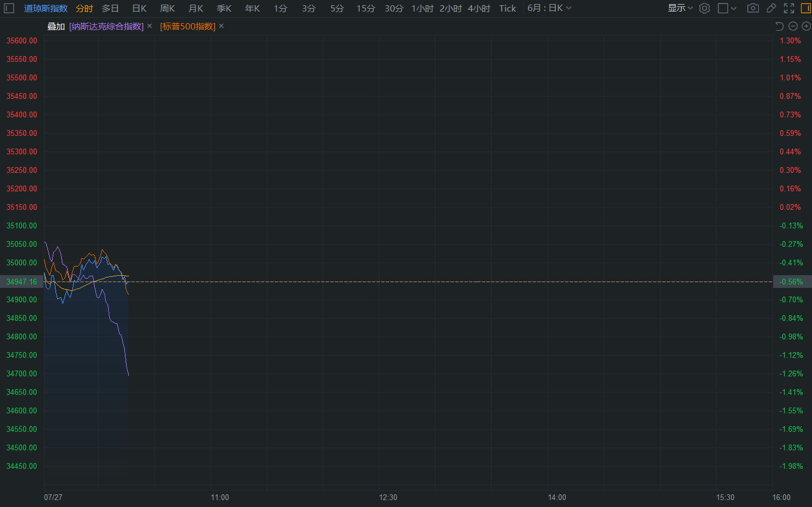Remove 标普500指数 overlay
The height and width of the screenshot is (507, 812).
tap(221, 26)
